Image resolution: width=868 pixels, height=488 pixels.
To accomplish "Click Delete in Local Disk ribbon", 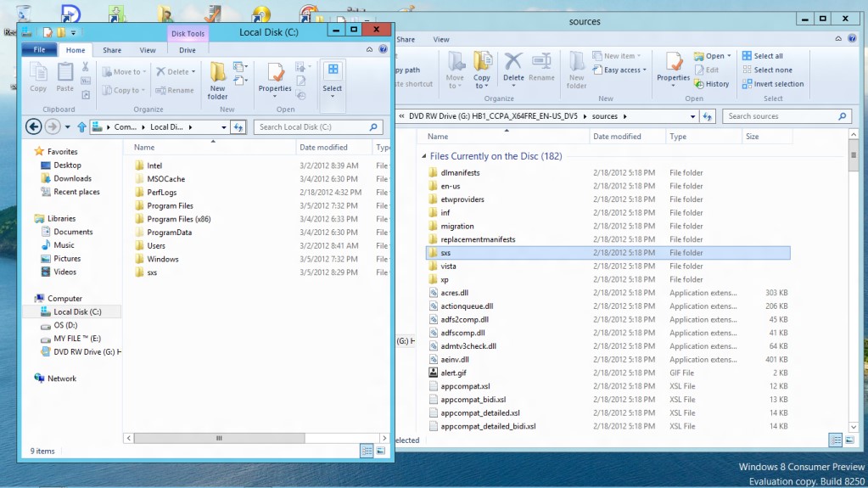I will (x=176, y=71).
